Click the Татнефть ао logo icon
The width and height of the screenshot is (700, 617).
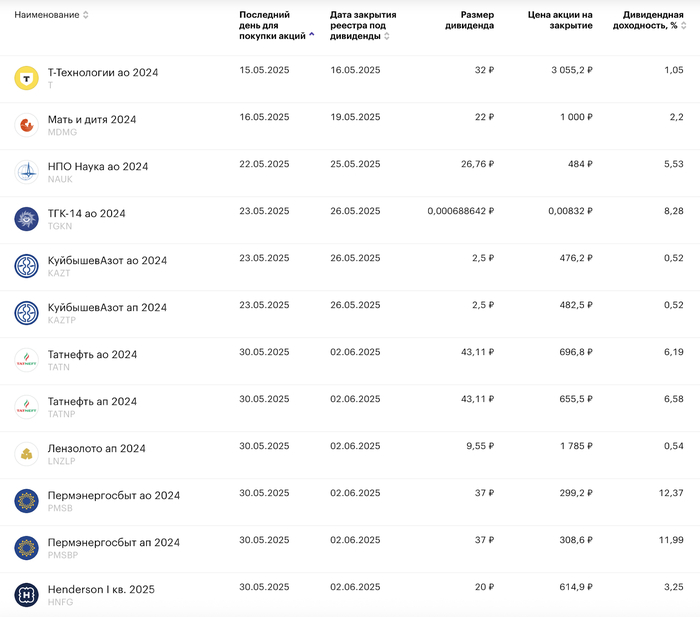(x=26, y=360)
